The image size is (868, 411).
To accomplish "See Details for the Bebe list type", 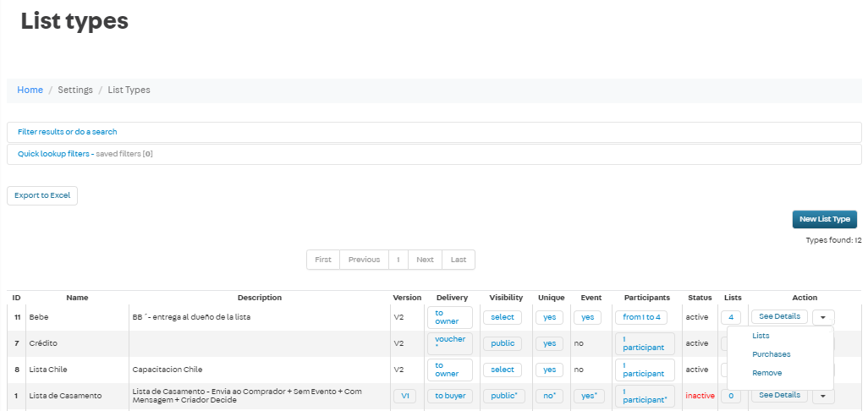I will [778, 317].
